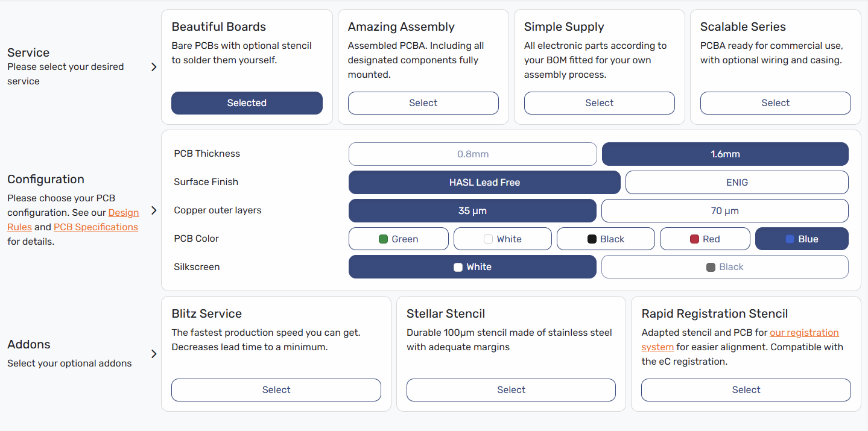Select the Amazing Assembly service

pyautogui.click(x=423, y=103)
